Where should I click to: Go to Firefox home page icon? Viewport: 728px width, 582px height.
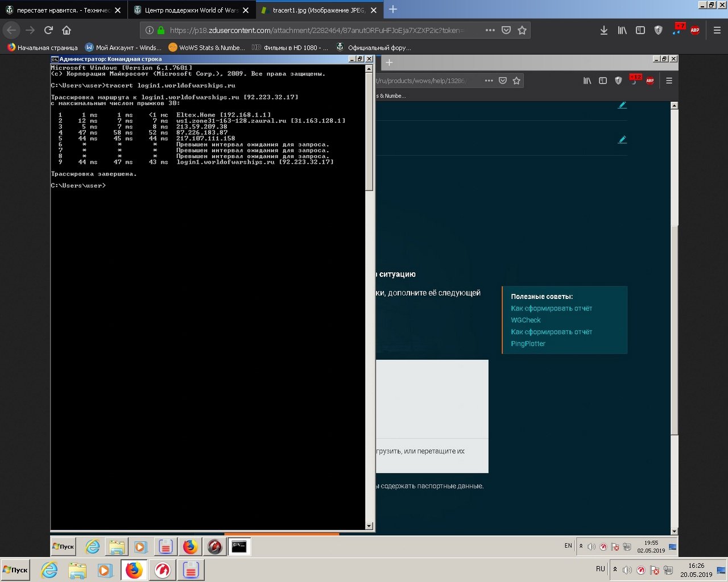tap(67, 30)
